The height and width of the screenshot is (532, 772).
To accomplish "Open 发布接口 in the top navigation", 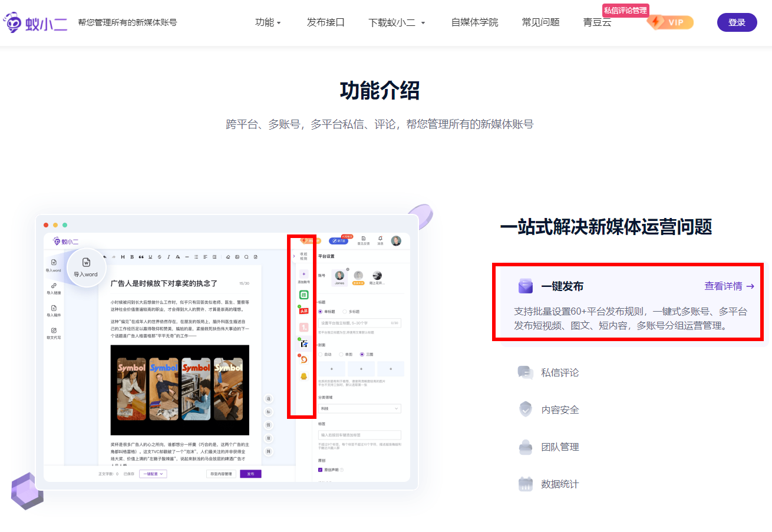I will click(x=325, y=22).
